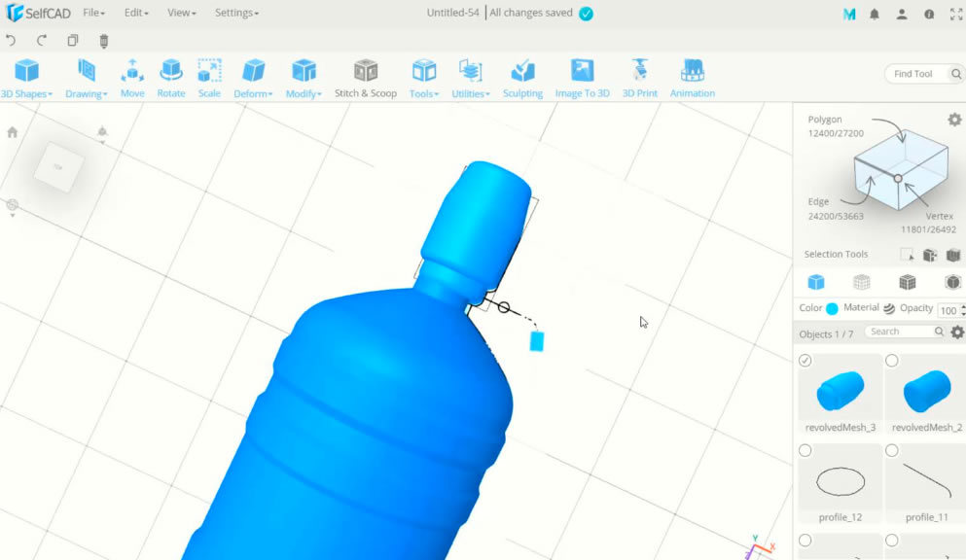Undo the last action

click(x=11, y=41)
